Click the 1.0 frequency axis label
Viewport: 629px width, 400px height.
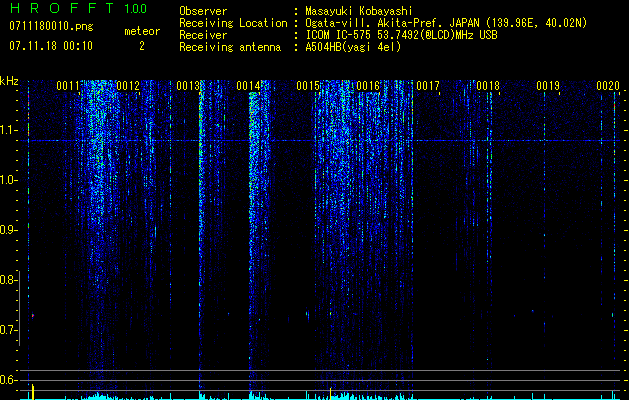point(9,180)
